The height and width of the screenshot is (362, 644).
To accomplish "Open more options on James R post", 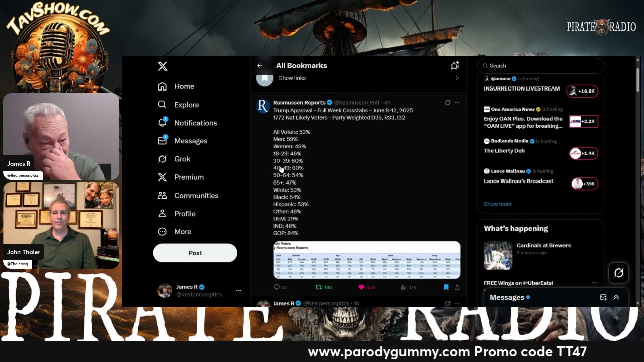I will click(457, 303).
